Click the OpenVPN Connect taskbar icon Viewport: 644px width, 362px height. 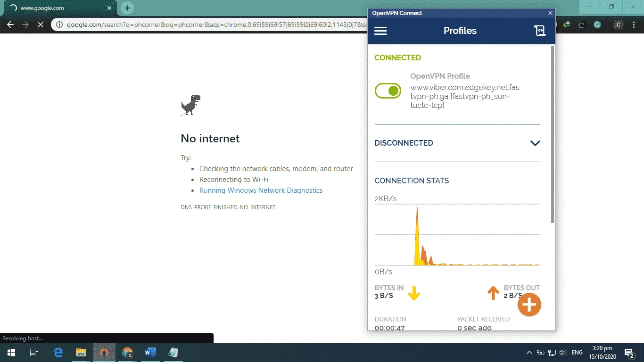104,353
